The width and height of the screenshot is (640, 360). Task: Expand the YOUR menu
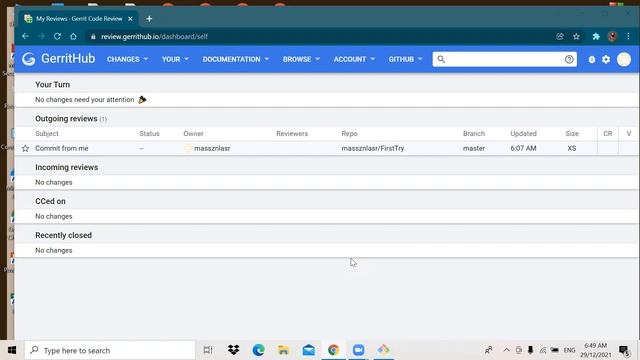click(175, 59)
